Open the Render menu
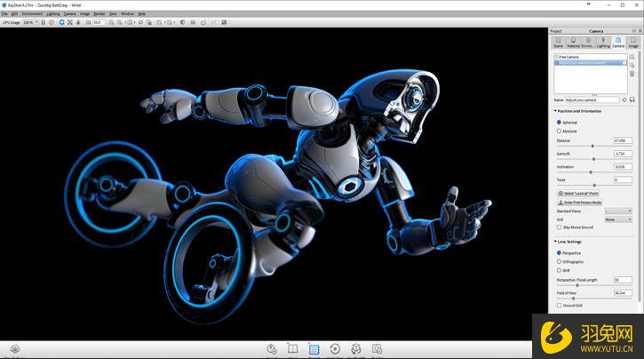644x359 pixels. pyautogui.click(x=99, y=14)
